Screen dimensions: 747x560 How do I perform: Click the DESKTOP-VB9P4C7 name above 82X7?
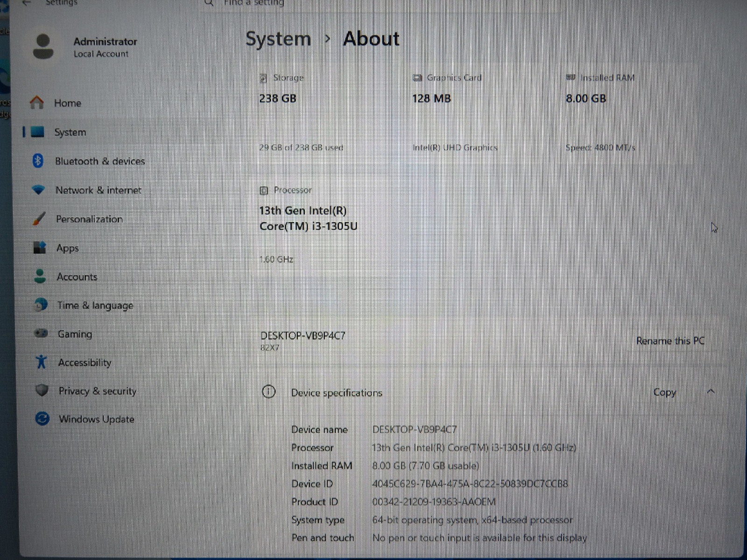click(303, 335)
